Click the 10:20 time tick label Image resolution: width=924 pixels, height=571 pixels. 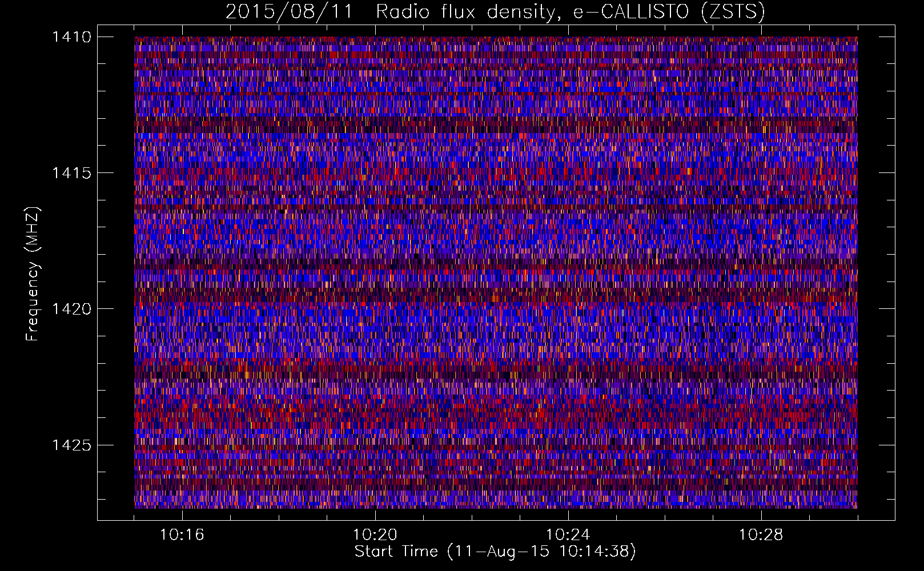(x=375, y=535)
